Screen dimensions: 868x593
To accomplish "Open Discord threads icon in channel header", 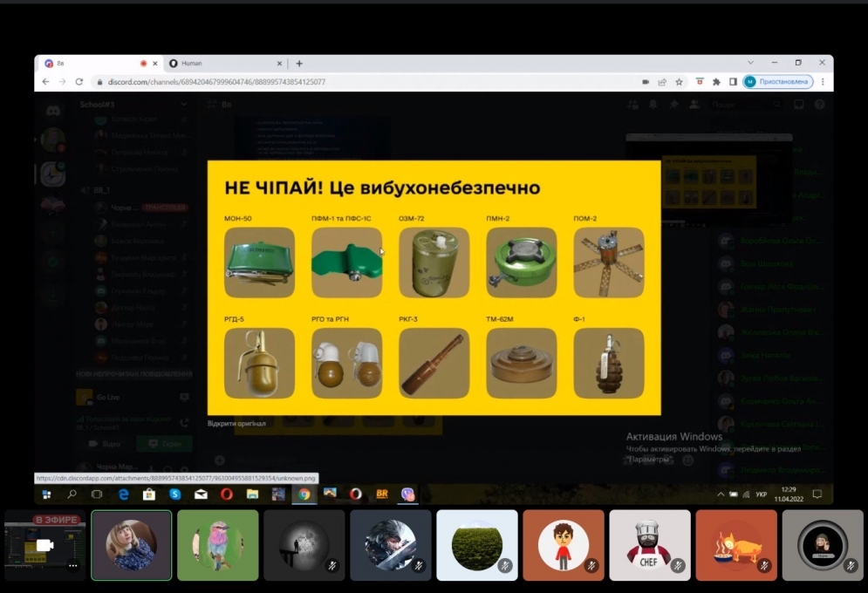I will coord(632,105).
